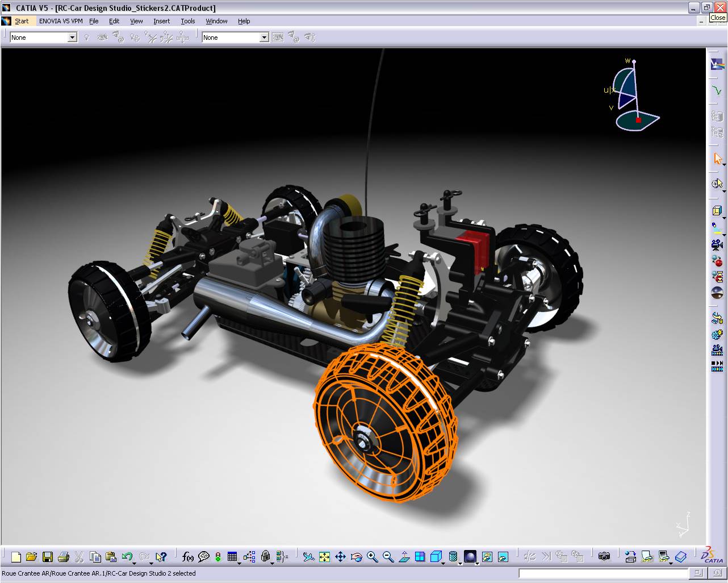
Task: Minimize the inner document window
Action: coord(701,21)
